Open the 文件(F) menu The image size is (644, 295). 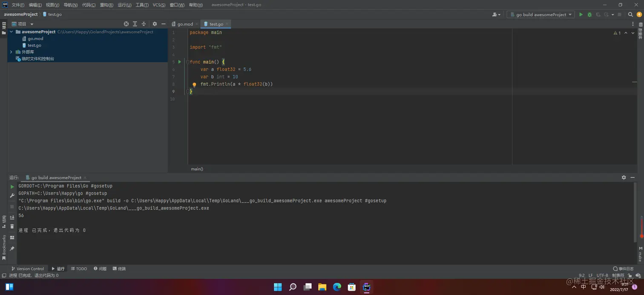click(18, 5)
